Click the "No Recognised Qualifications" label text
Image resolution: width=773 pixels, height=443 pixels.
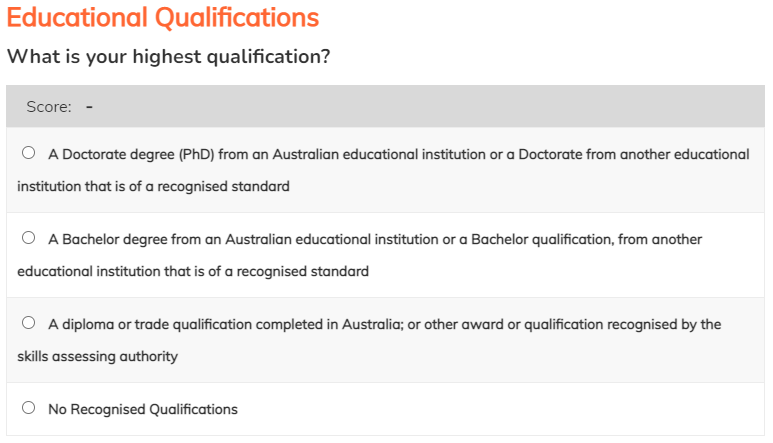pyautogui.click(x=143, y=409)
